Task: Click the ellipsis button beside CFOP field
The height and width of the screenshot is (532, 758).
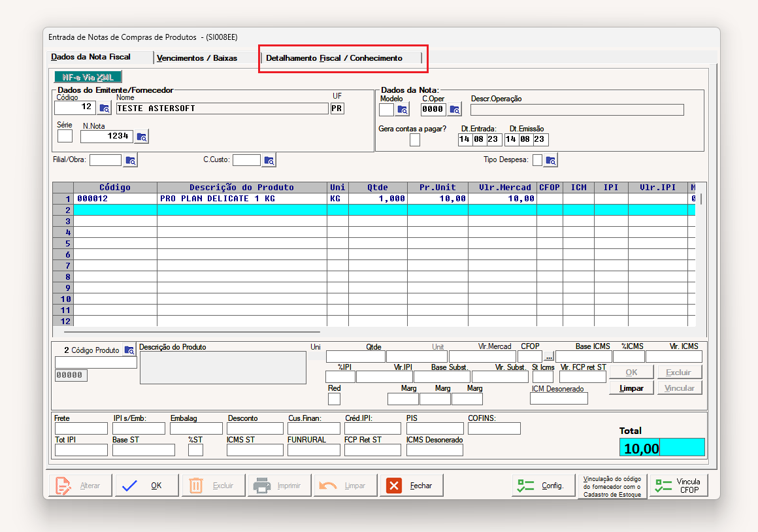Action: [549, 357]
